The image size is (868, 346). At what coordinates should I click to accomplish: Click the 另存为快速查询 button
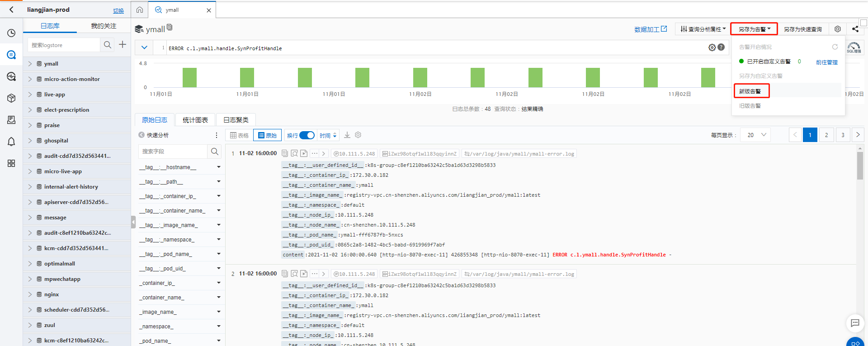pyautogui.click(x=802, y=29)
